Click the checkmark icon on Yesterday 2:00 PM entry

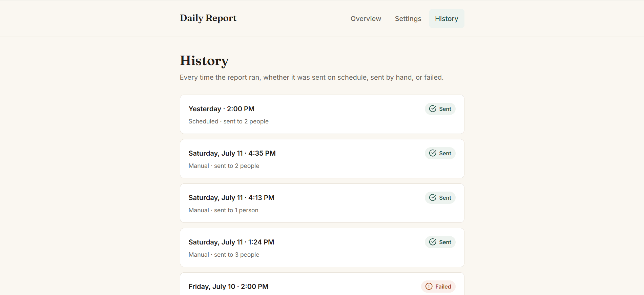(x=433, y=109)
